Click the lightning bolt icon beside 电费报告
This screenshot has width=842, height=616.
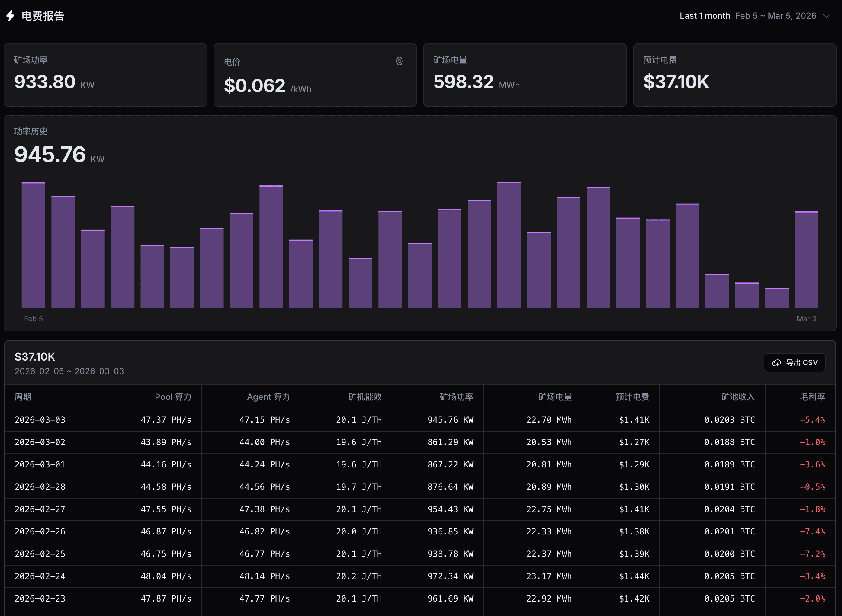(10, 16)
